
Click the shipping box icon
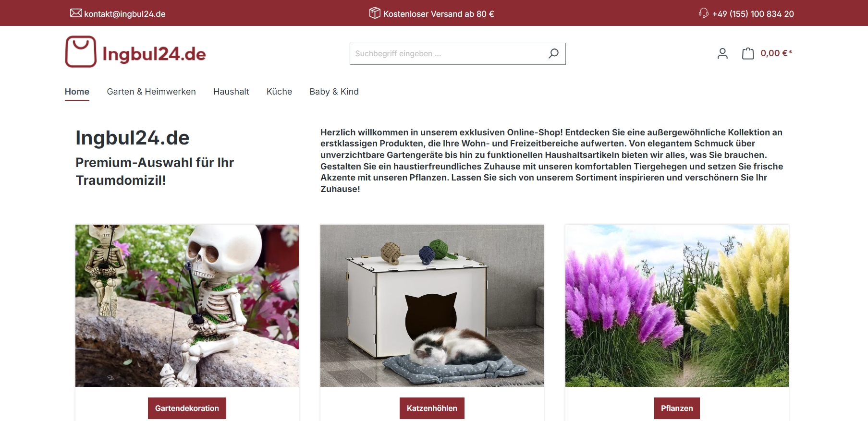click(375, 13)
